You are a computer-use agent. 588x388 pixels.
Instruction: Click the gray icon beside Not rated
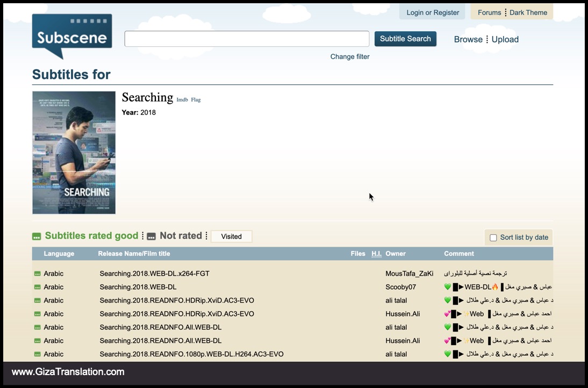click(x=152, y=236)
